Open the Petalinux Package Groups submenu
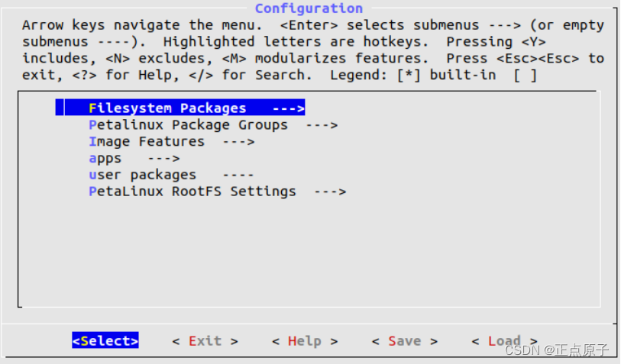This screenshot has height=364, width=621. point(188,125)
